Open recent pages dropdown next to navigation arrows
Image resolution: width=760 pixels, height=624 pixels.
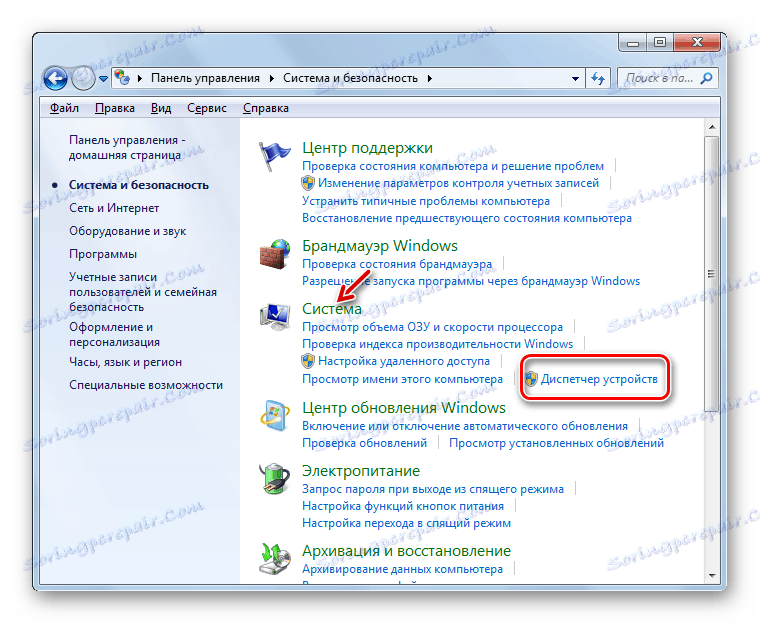pos(103,79)
